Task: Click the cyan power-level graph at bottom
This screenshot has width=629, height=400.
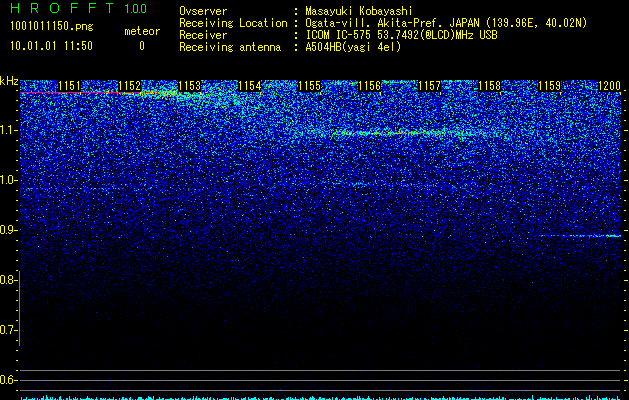Action: click(321, 398)
